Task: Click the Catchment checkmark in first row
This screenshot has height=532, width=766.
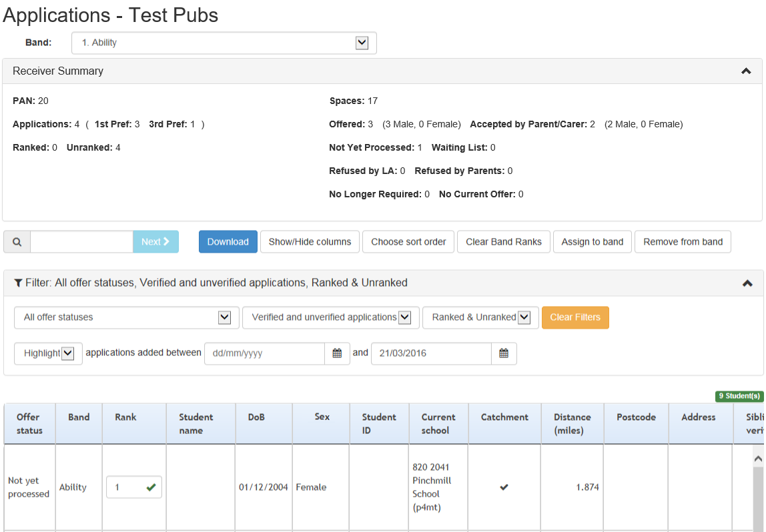Action: coord(504,487)
